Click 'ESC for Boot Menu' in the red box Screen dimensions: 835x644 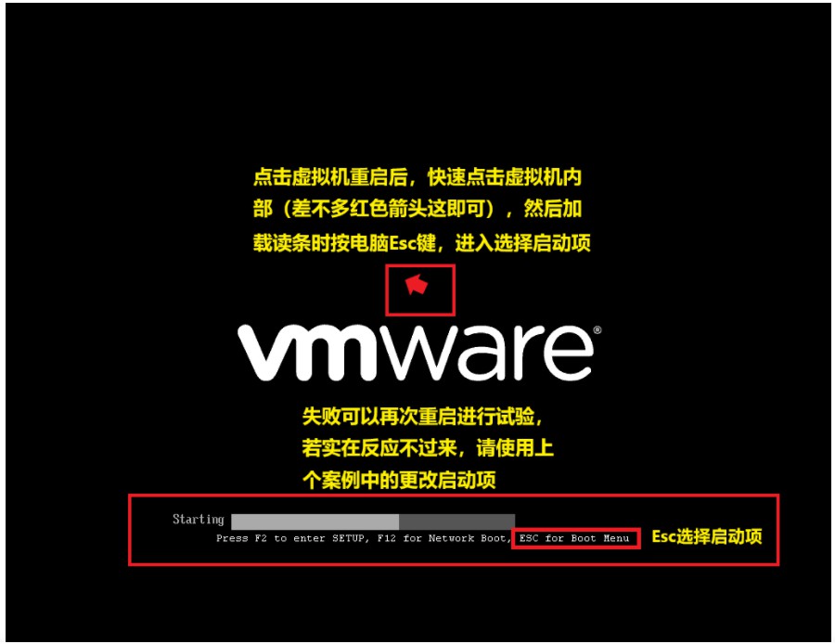point(574,538)
